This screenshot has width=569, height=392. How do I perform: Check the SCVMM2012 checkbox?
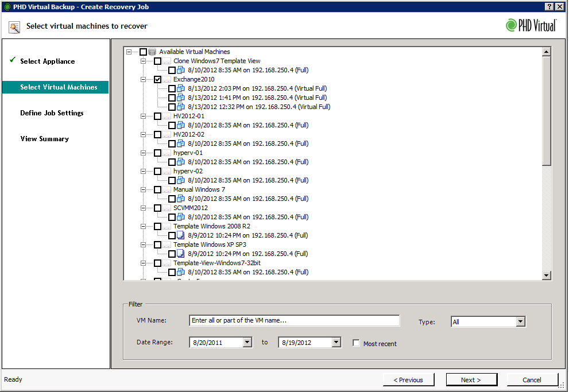pos(157,208)
